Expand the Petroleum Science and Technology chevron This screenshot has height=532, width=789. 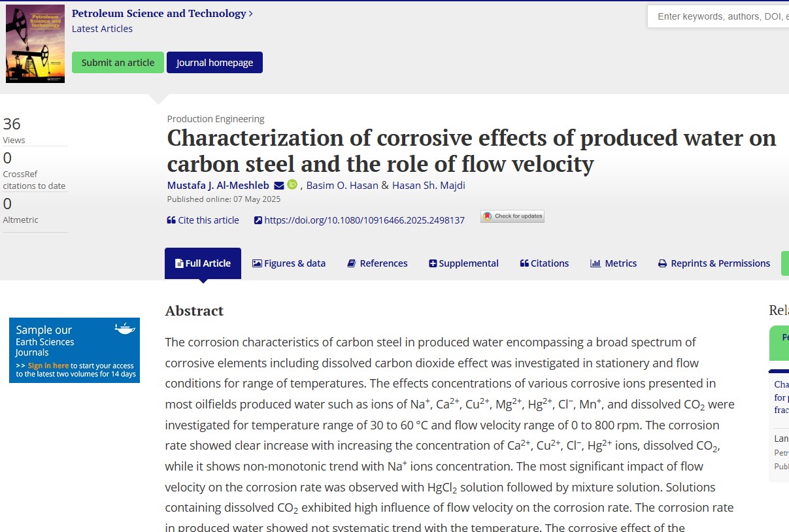coord(251,14)
